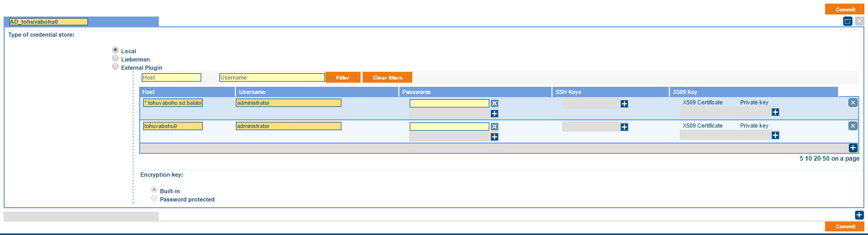Viewport: 868px width, 235px height.
Task: Select the Lieberman credential store option
Action: point(115,58)
